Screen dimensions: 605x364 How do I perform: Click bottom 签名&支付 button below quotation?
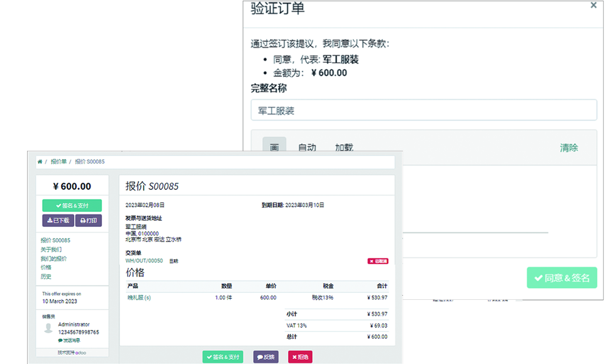tap(223, 357)
